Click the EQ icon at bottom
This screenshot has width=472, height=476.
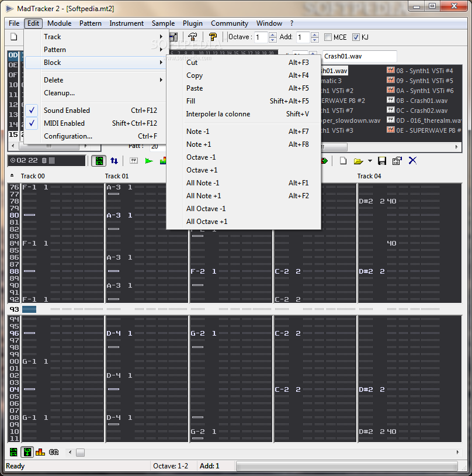(x=54, y=452)
